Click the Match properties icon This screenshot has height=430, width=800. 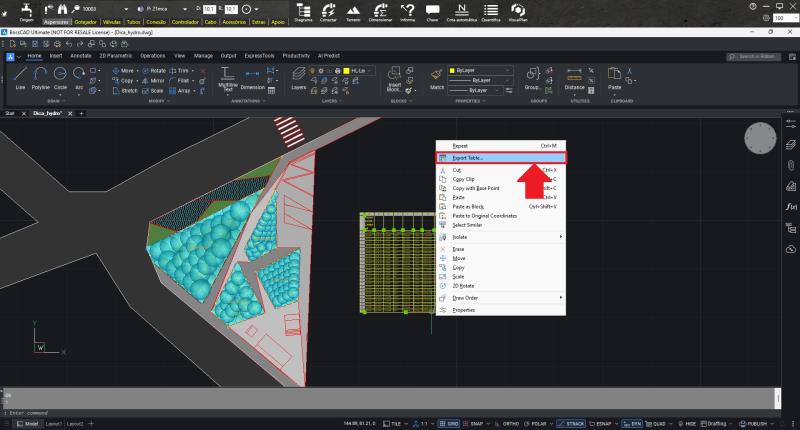coord(436,78)
